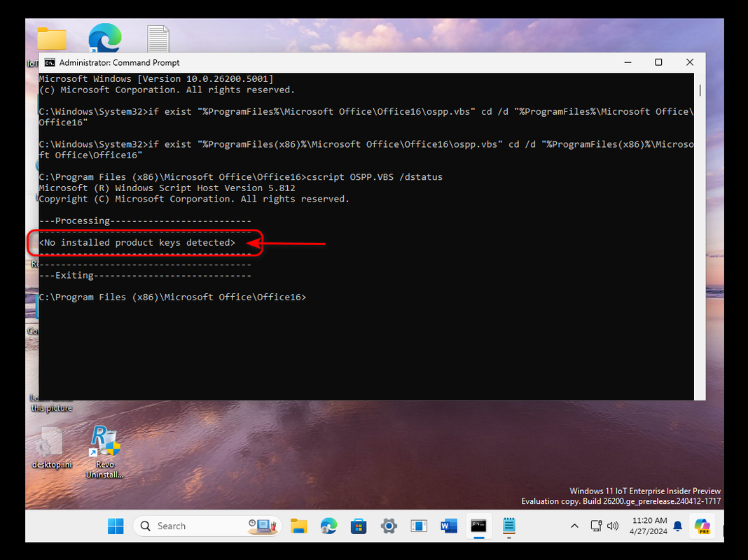Viewport: 748px width, 560px height.
Task: Close the Administrator Command Prompt window
Action: [690, 62]
